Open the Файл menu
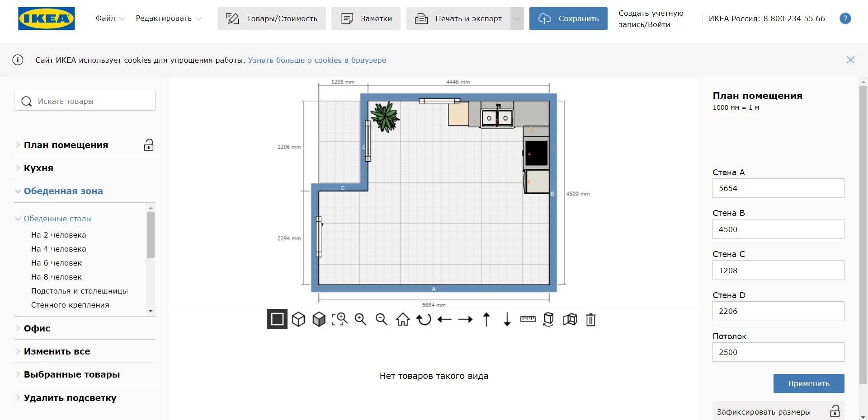 coord(110,19)
